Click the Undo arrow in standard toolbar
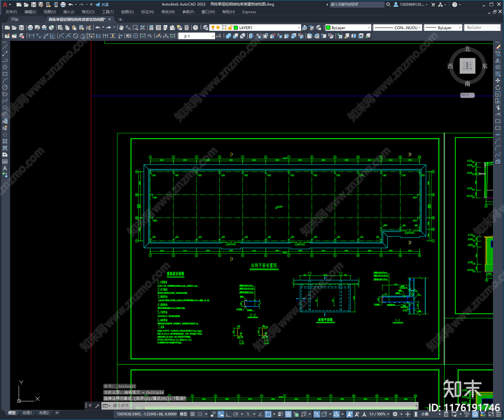 (98, 28)
